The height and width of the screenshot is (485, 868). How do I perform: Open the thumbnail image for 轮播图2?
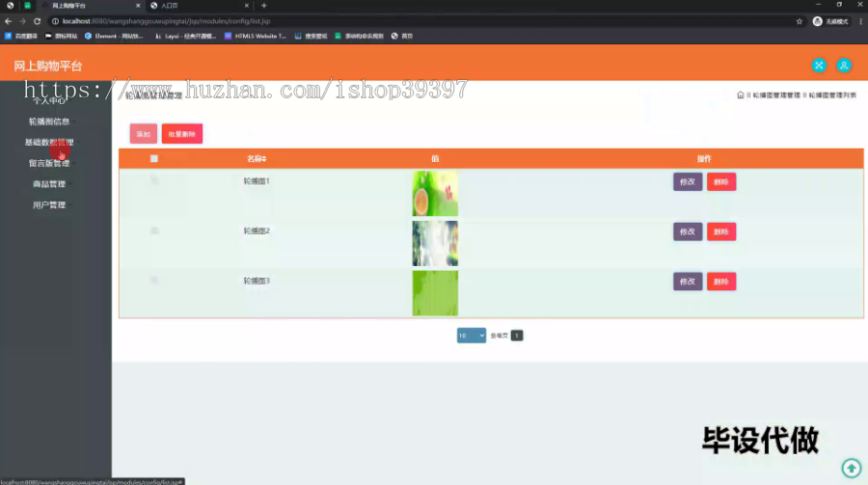click(x=435, y=243)
